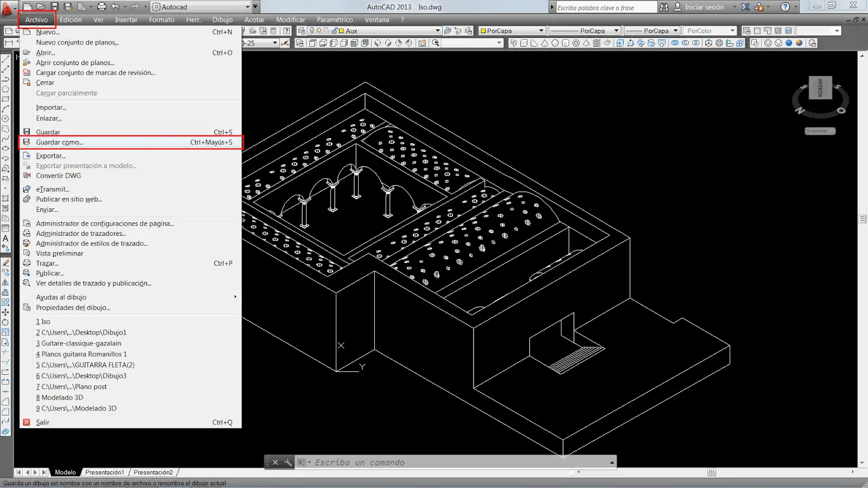868x488 pixels.
Task: Open the PorColor plot style dropdown
Action: click(x=732, y=31)
